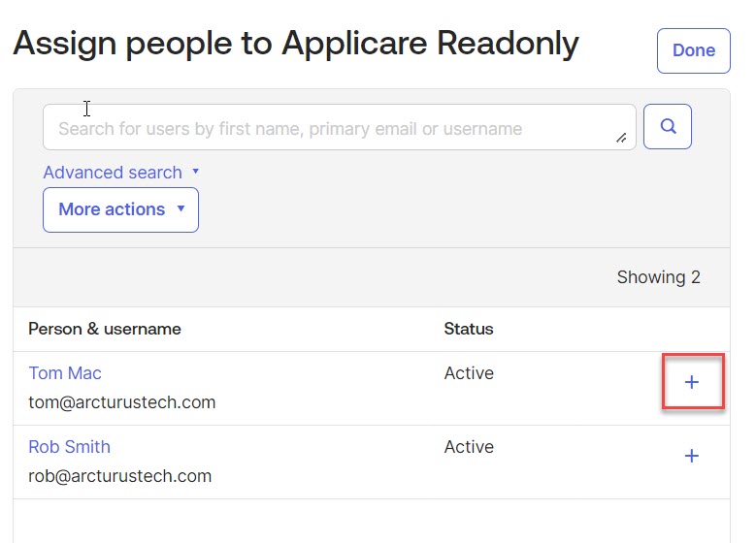The width and height of the screenshot is (756, 543).
Task: Open the More actions dropdown
Action: pyautogui.click(x=120, y=209)
